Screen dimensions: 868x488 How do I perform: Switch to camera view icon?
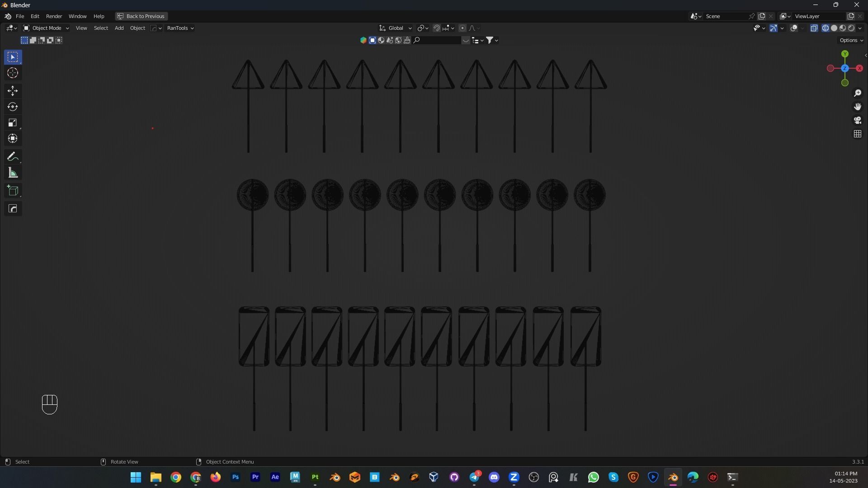858,120
